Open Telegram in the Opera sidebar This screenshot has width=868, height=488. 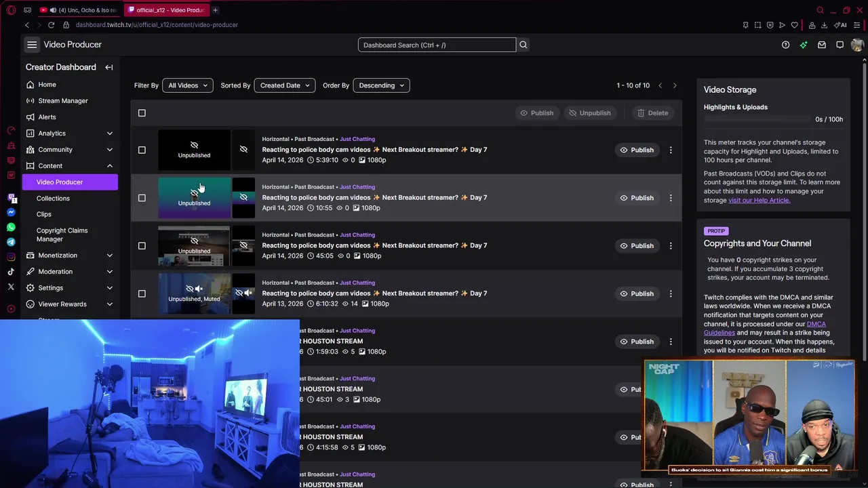[x=11, y=242]
